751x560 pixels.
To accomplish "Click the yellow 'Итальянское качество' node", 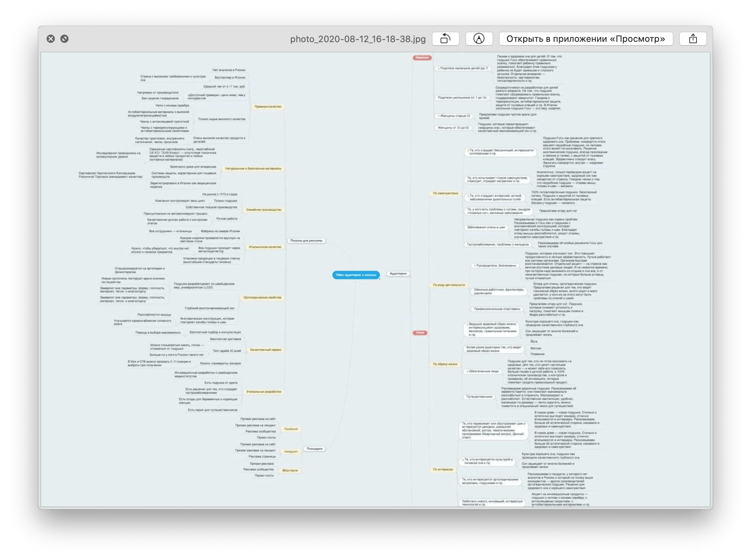I will pos(265,247).
